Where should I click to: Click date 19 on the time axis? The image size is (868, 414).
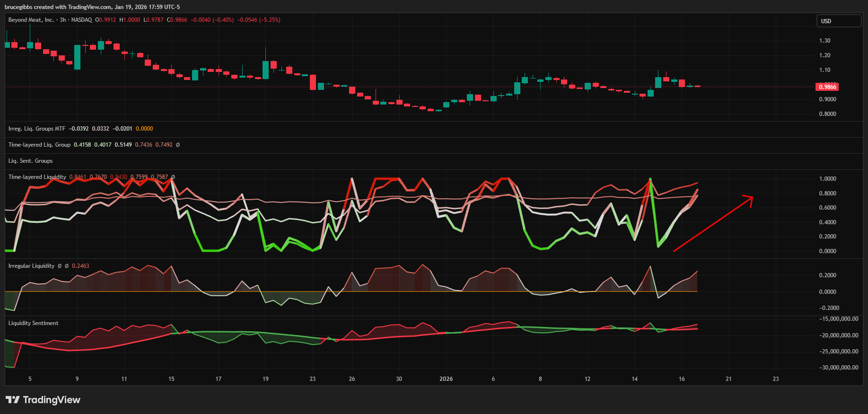tap(265, 379)
